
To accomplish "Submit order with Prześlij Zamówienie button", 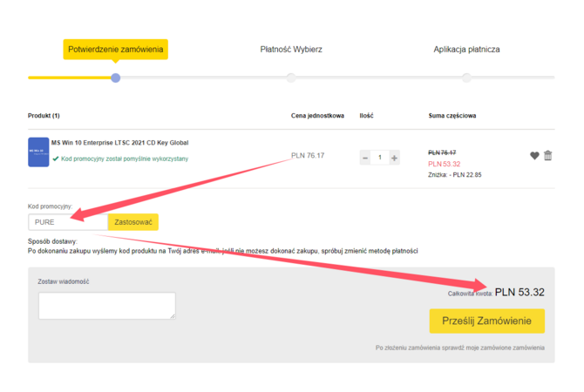I will click(x=486, y=321).
